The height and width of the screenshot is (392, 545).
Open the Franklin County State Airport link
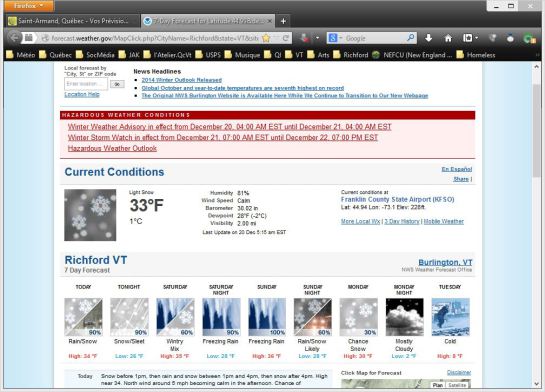pyautogui.click(x=397, y=199)
